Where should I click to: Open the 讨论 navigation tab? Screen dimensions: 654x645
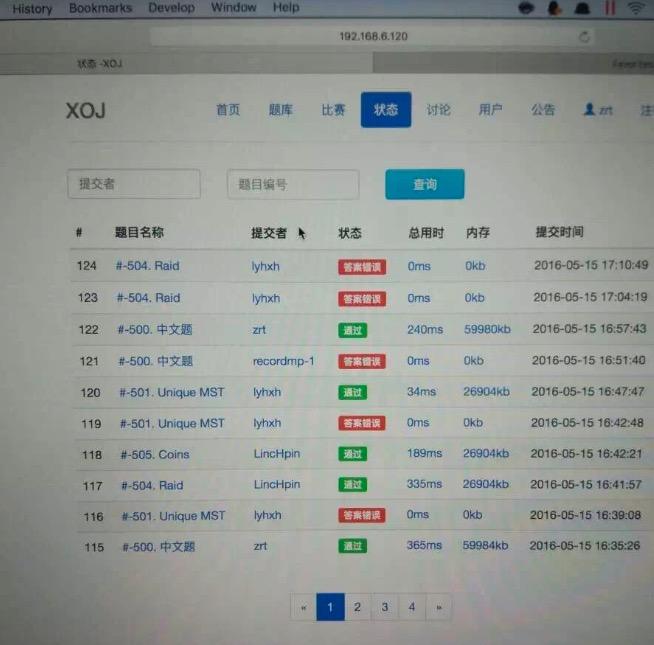coord(438,110)
